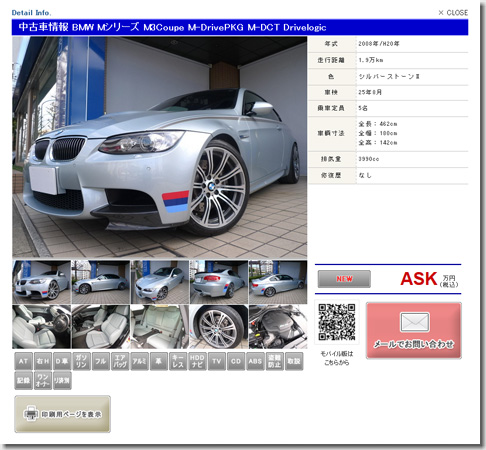Click the 3990cc displacement value

coord(369,159)
